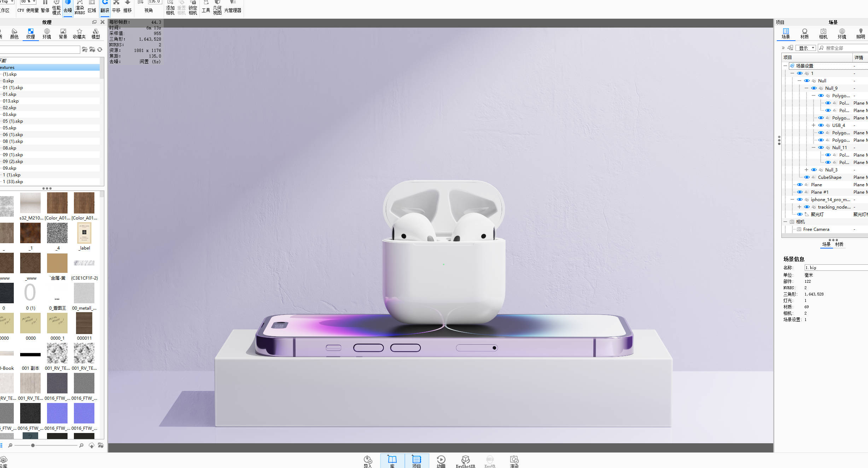Screen dimensions: 868x468
Task: Hide the CubeShape object via eye icon
Action: 807,177
